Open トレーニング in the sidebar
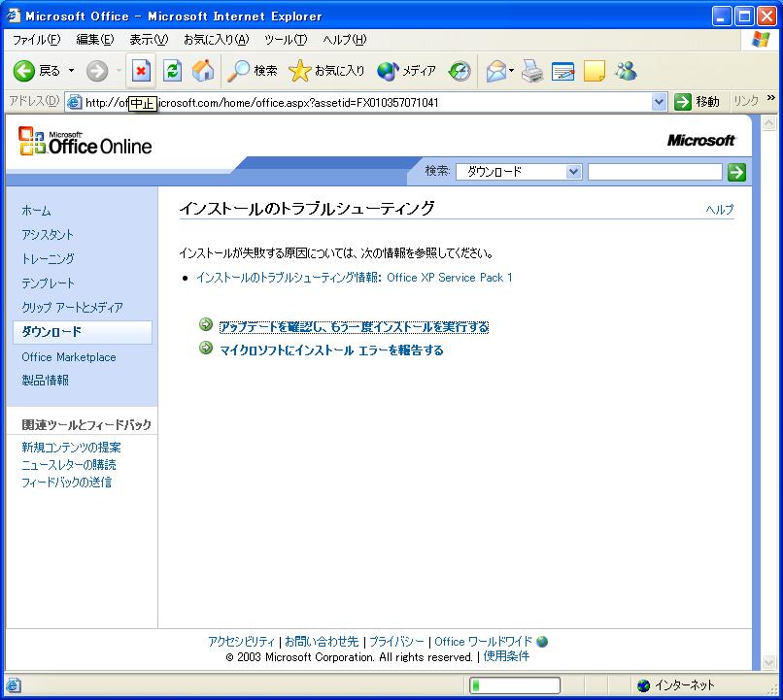Viewport: 783px width, 700px height. (48, 259)
